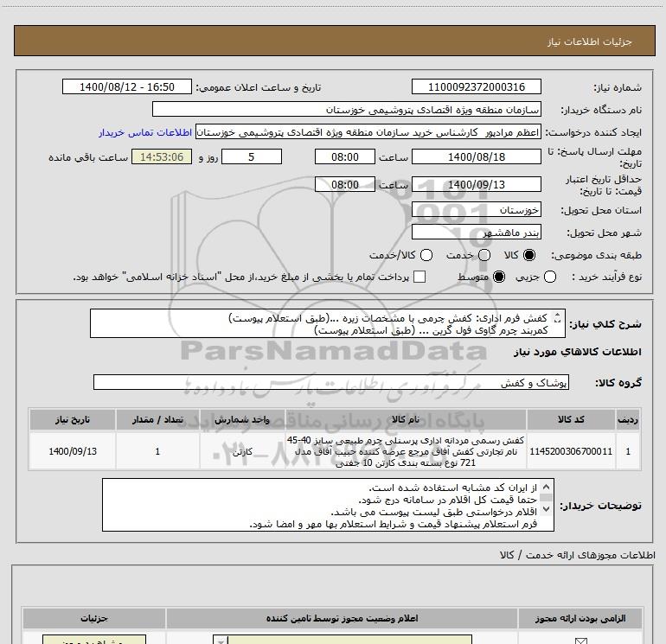This screenshot has height=644, width=666.
Task: Open the supplier license status dropdown
Action: click(x=343, y=641)
